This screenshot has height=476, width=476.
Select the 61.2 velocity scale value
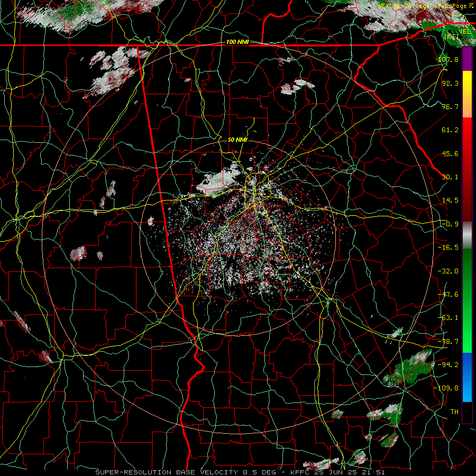click(450, 130)
